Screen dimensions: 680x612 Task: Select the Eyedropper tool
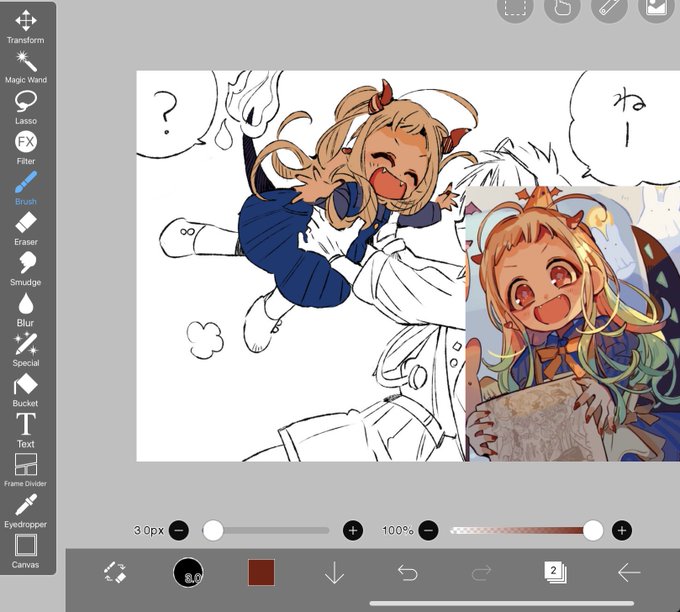pyautogui.click(x=26, y=511)
